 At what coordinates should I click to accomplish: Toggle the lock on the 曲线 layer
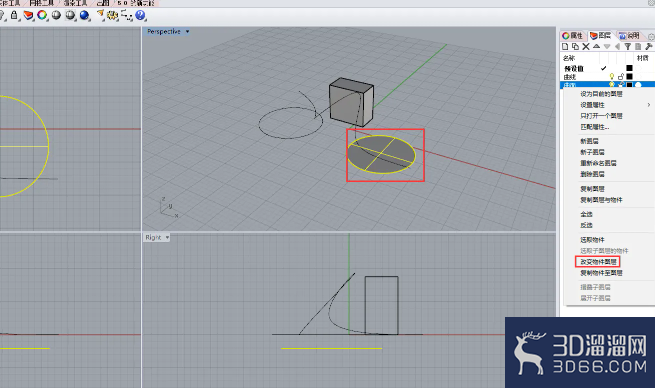(621, 76)
